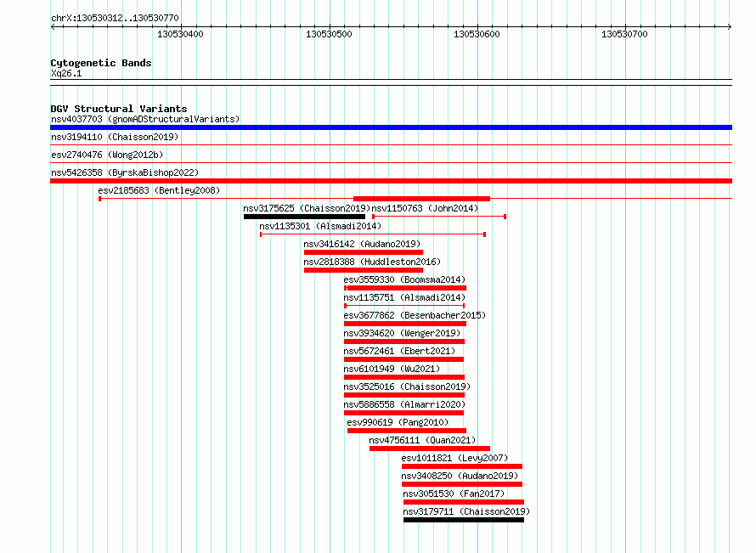Select the red esv3559330 variant bar
This screenshot has height=553, width=756.
pyautogui.click(x=405, y=288)
